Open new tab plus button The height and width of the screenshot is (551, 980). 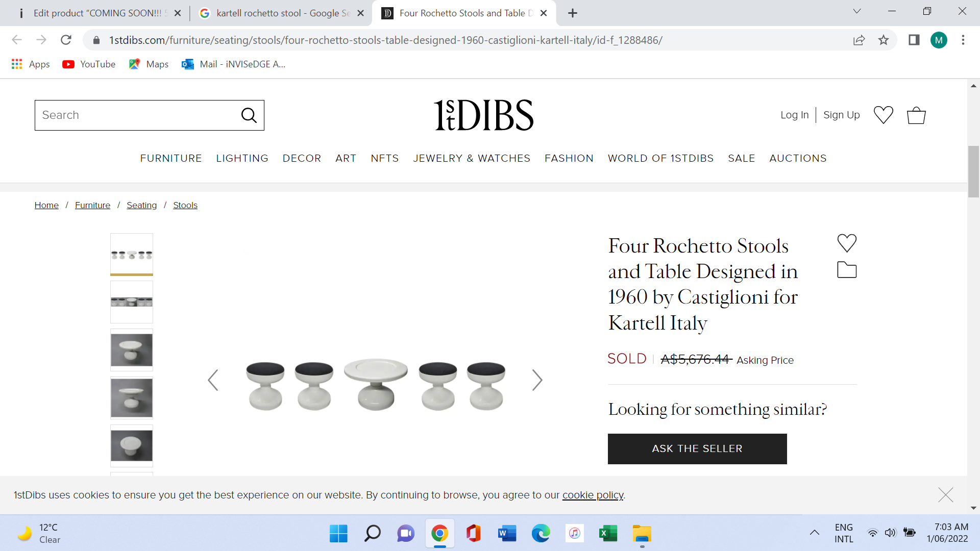pos(572,13)
